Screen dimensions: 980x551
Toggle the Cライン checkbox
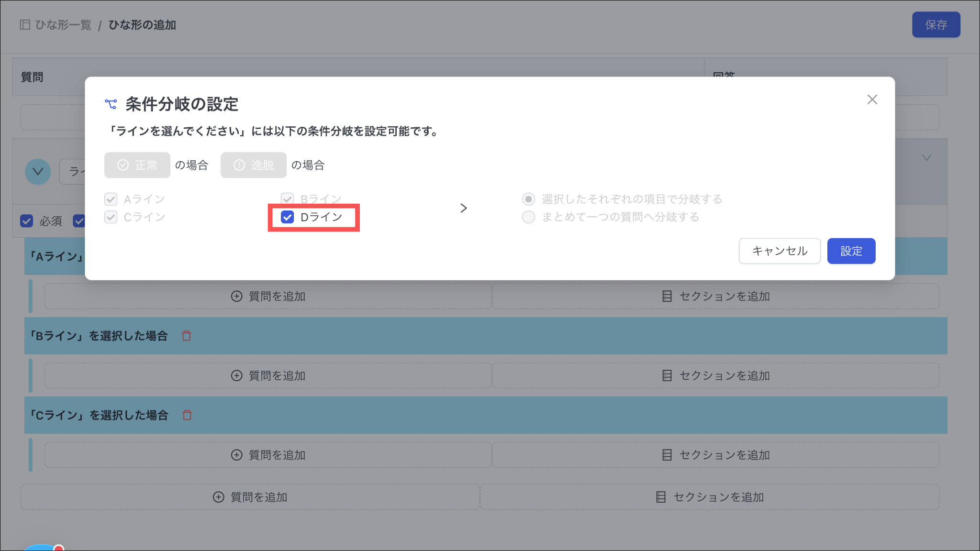click(x=111, y=217)
